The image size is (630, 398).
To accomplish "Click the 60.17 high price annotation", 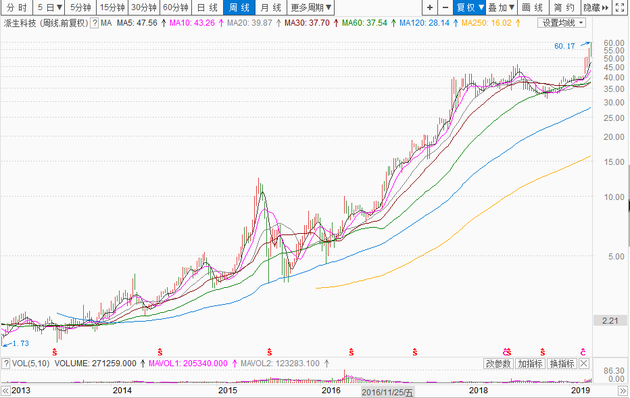I will coord(565,46).
